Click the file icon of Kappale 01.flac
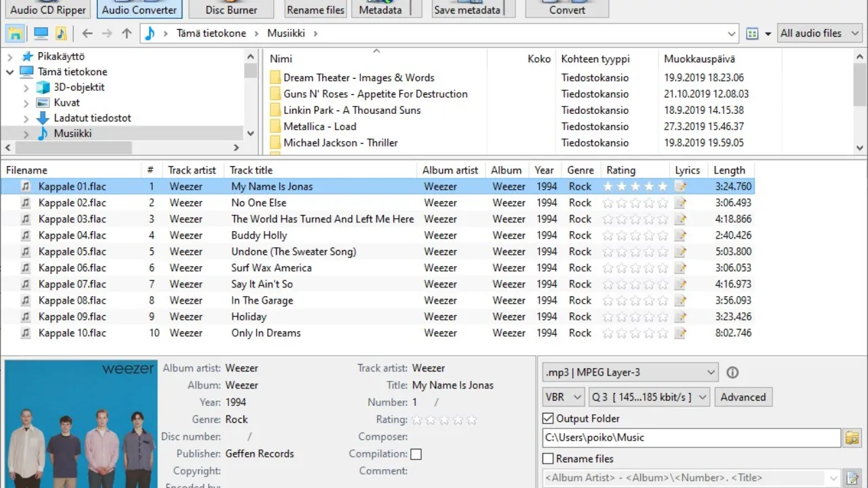This screenshot has width=868, height=488. [26, 186]
